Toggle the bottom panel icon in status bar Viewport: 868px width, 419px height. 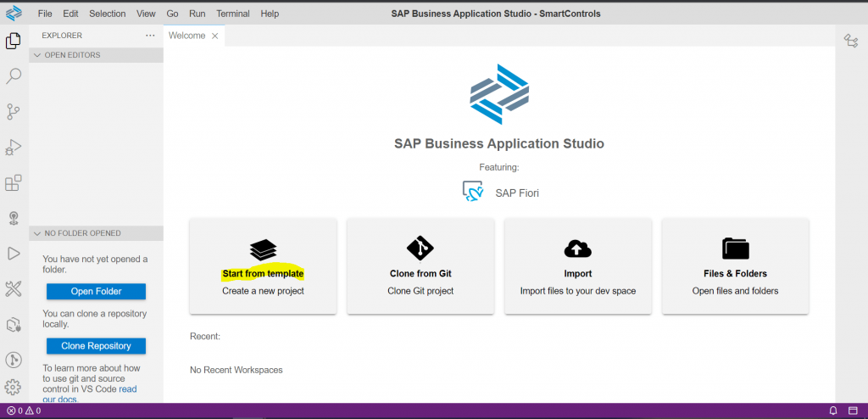pyautogui.click(x=853, y=411)
